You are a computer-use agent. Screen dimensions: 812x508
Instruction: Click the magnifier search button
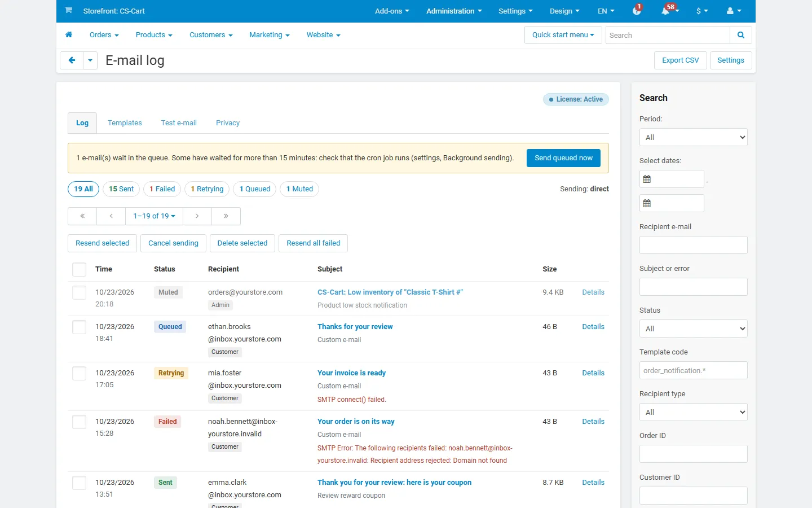(x=741, y=35)
